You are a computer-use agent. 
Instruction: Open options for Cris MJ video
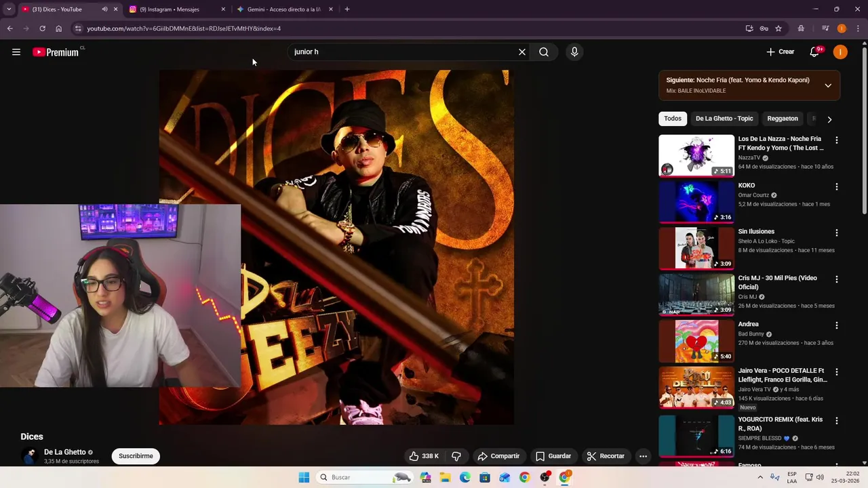pyautogui.click(x=837, y=279)
